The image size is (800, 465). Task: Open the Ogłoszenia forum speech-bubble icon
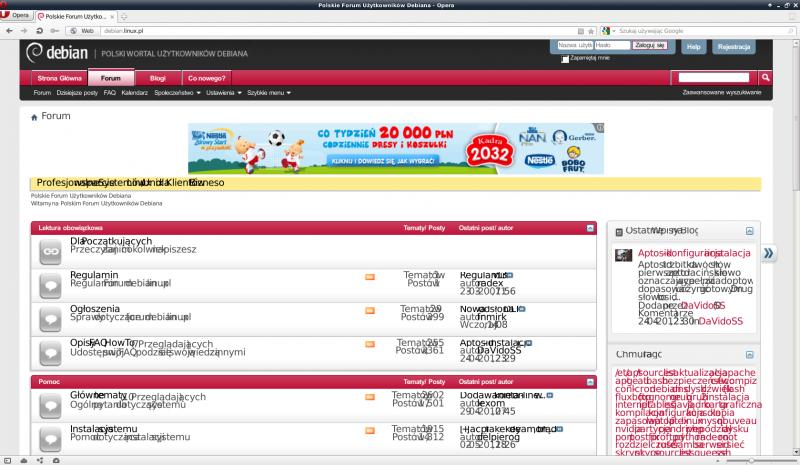50,317
